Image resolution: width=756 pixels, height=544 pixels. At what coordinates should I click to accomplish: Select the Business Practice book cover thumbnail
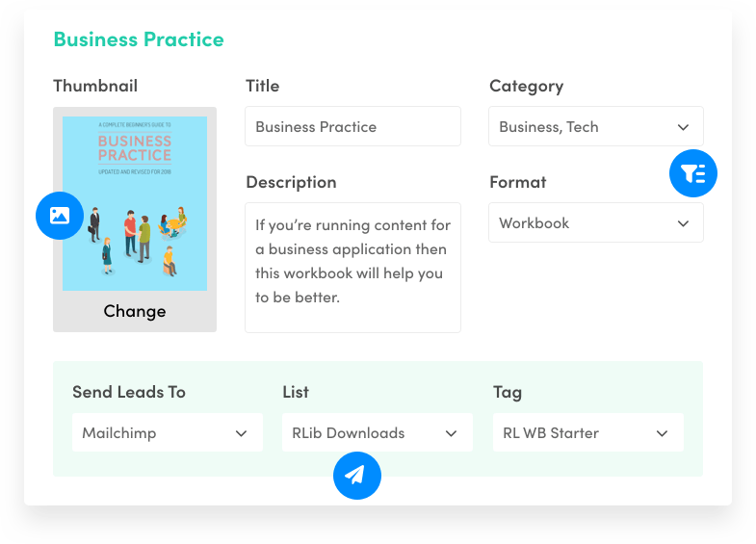click(135, 203)
